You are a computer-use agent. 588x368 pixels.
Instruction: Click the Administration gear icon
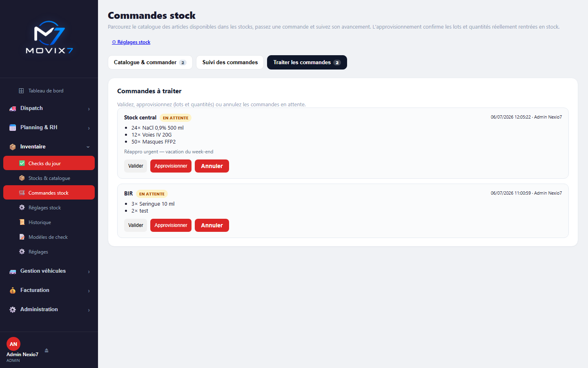[13, 310]
